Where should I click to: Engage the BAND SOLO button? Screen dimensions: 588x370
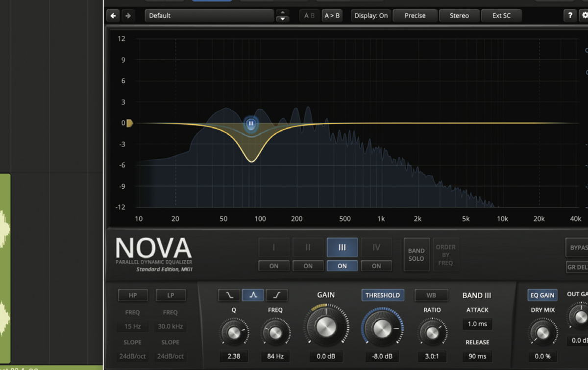[x=416, y=254]
